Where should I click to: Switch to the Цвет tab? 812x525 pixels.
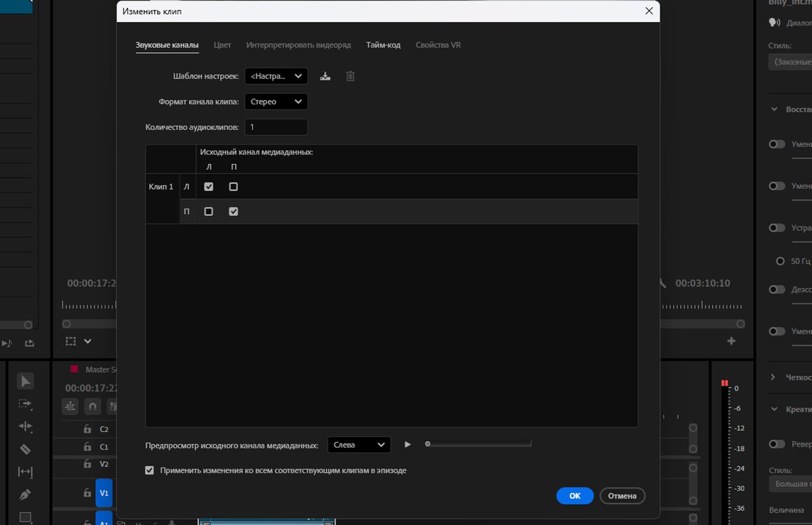(x=222, y=44)
